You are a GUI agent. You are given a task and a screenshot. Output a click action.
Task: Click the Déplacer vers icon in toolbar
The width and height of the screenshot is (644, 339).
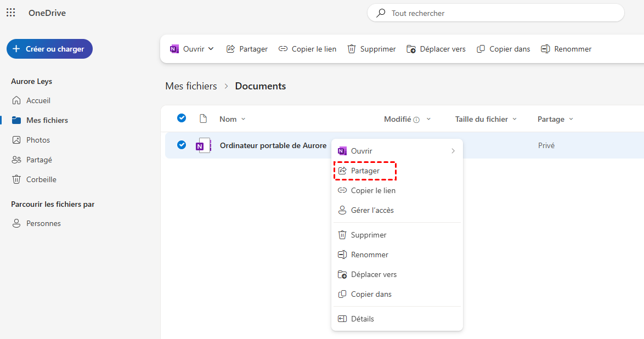(411, 49)
